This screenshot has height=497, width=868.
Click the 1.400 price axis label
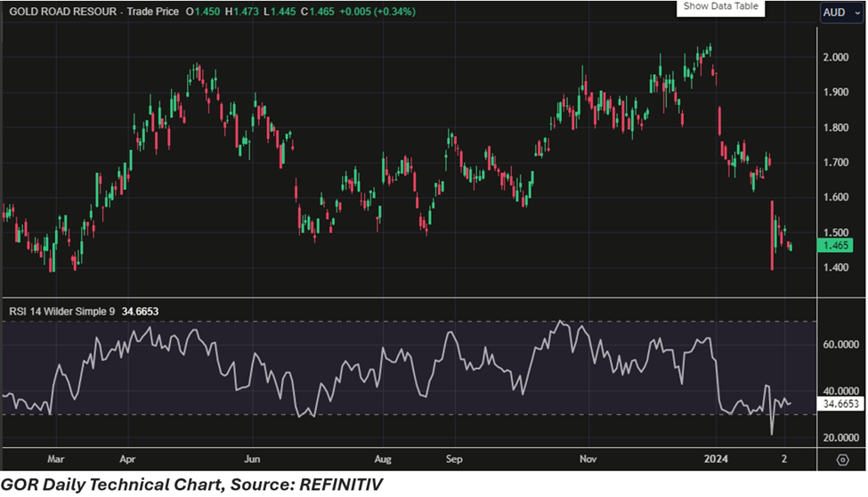[x=836, y=267]
